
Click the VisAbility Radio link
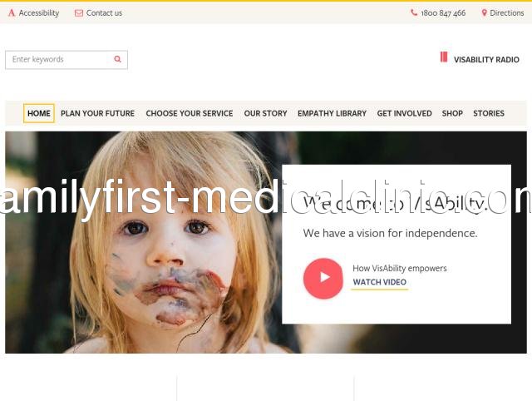tap(486, 60)
